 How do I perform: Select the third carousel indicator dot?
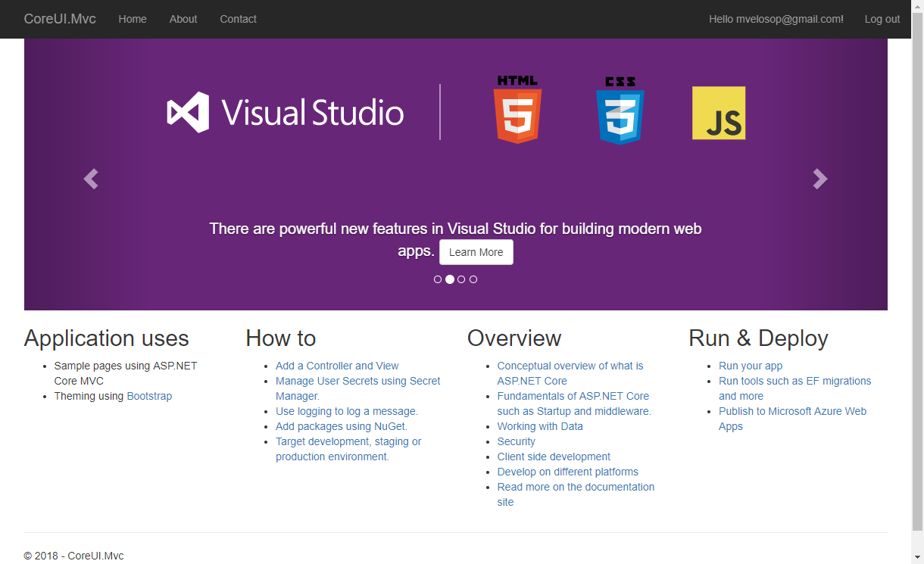tap(461, 279)
